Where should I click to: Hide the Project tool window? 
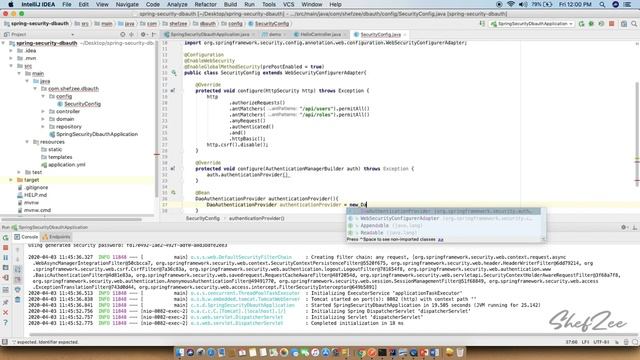coord(153,35)
